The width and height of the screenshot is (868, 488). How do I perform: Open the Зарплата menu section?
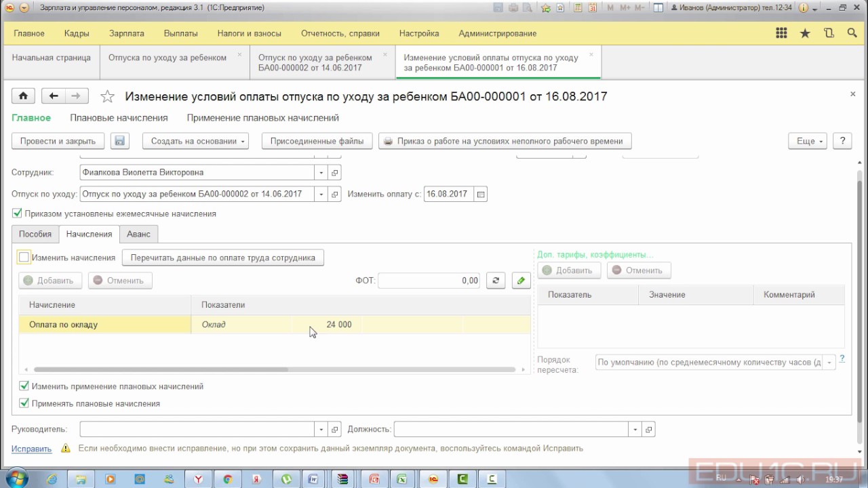(127, 33)
